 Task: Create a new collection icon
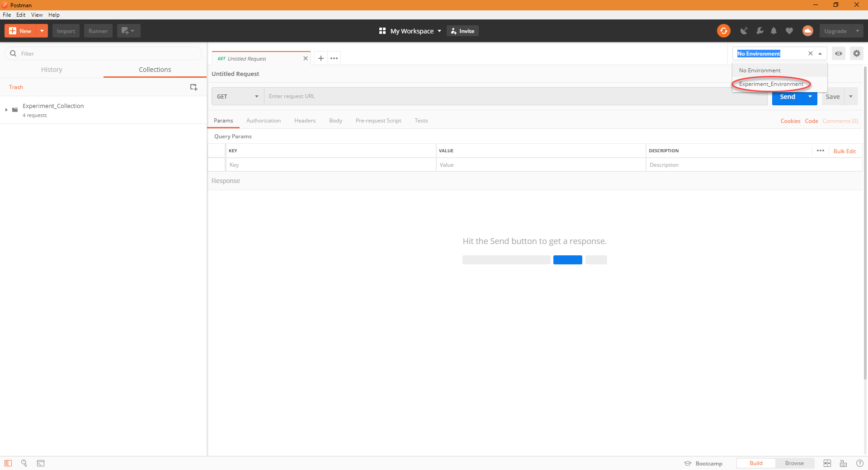193,87
